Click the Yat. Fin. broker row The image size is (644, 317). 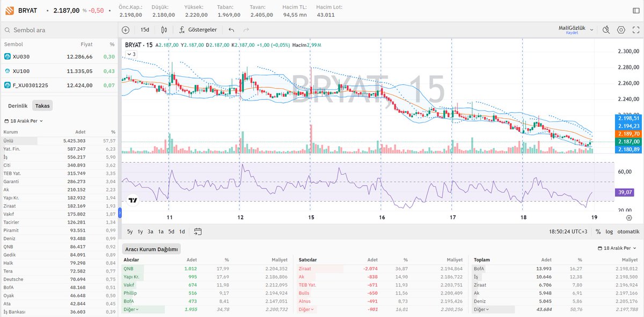tap(58, 149)
